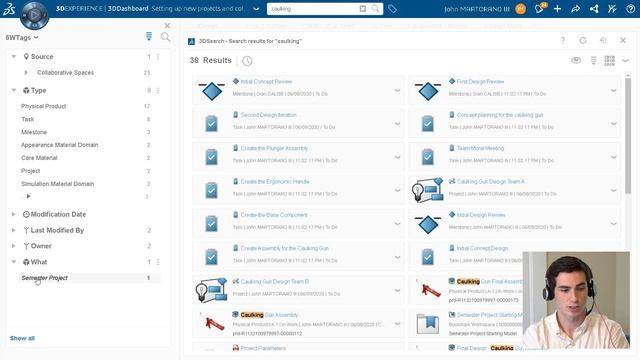Image resolution: width=640 pixels, height=360 pixels.
Task: Click the share arrow icon
Action: click(576, 9)
